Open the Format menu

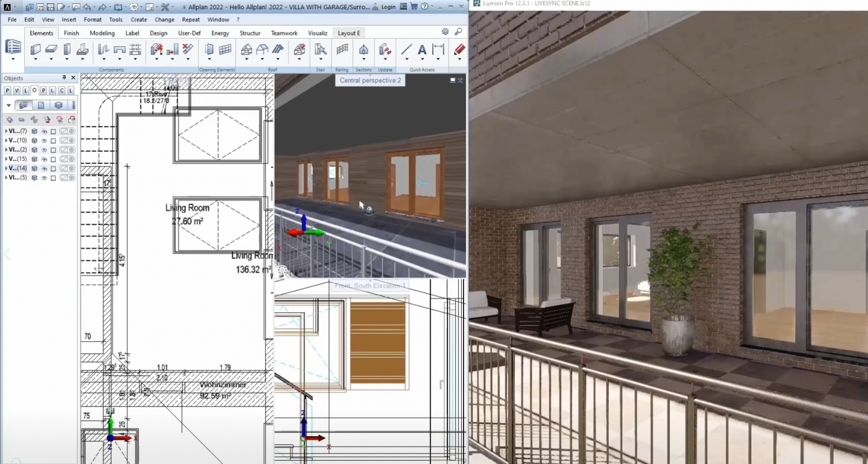93,20
